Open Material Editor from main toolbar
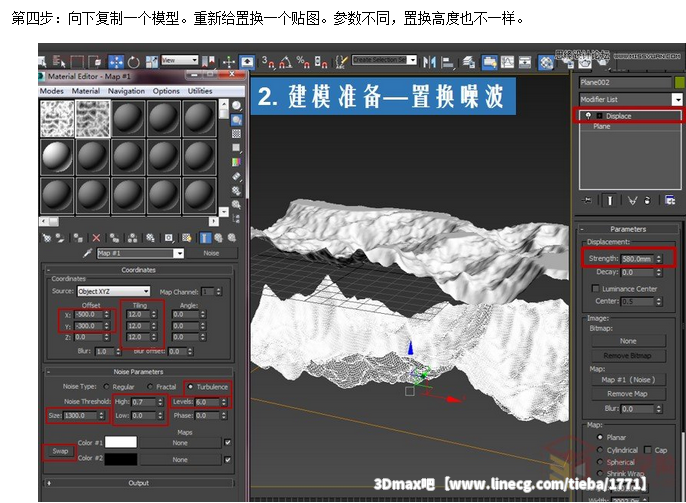 (546, 62)
